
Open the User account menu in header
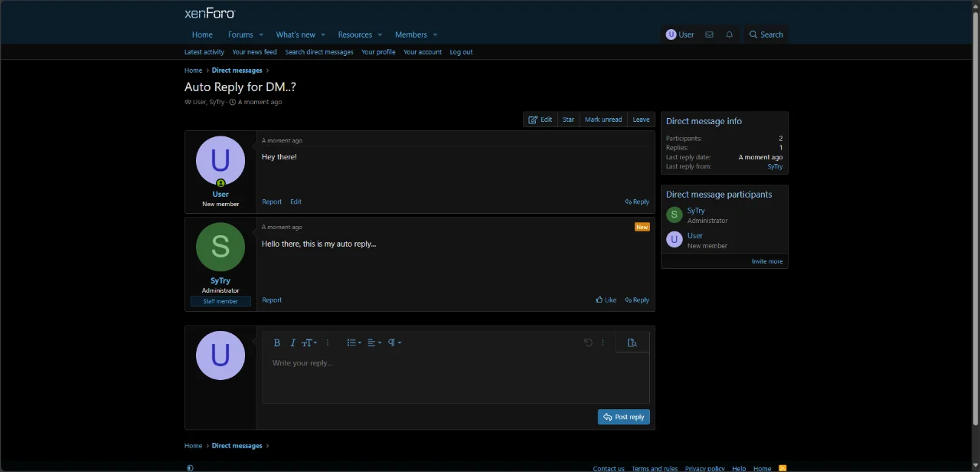(x=680, y=34)
